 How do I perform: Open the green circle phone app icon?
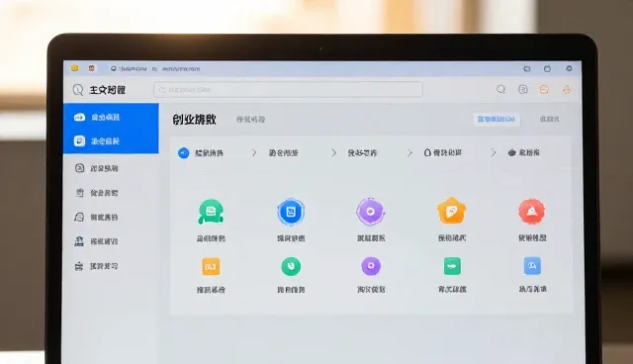pos(291,266)
